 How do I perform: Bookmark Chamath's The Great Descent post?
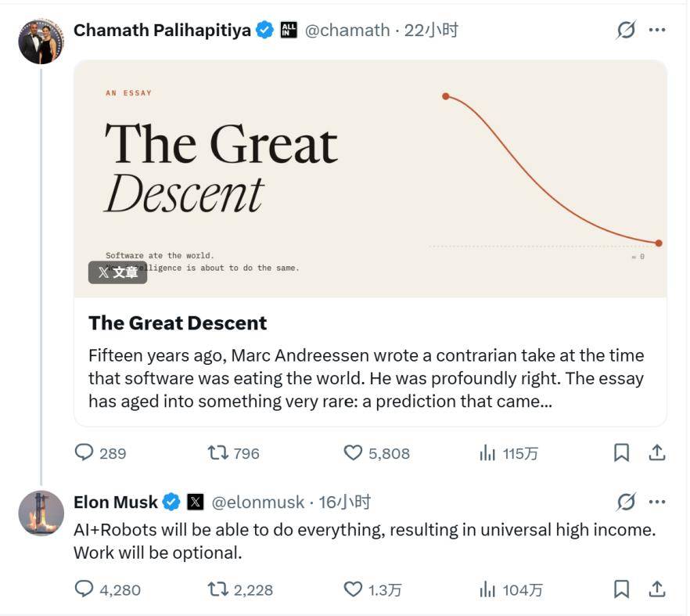tap(621, 452)
